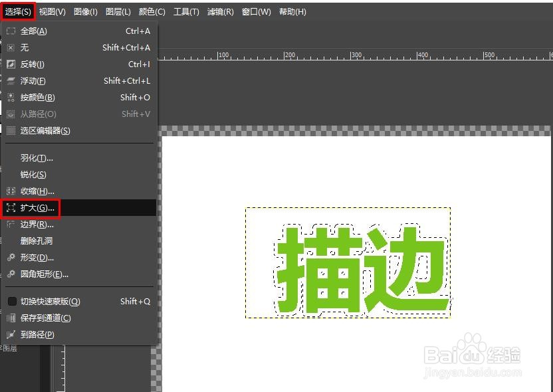The width and height of the screenshot is (553, 392).
Task: Toggle 切换快速蒙版 (Quick Mask) mode
Action: click(x=11, y=301)
